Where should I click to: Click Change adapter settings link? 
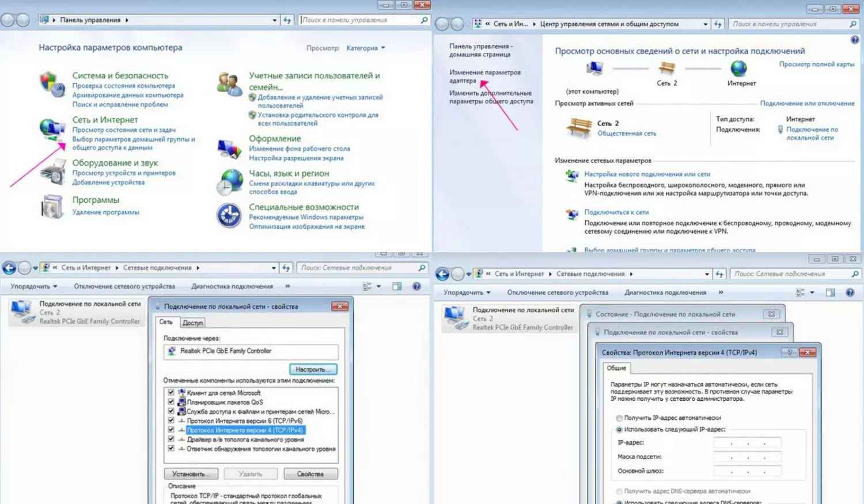pos(484,77)
